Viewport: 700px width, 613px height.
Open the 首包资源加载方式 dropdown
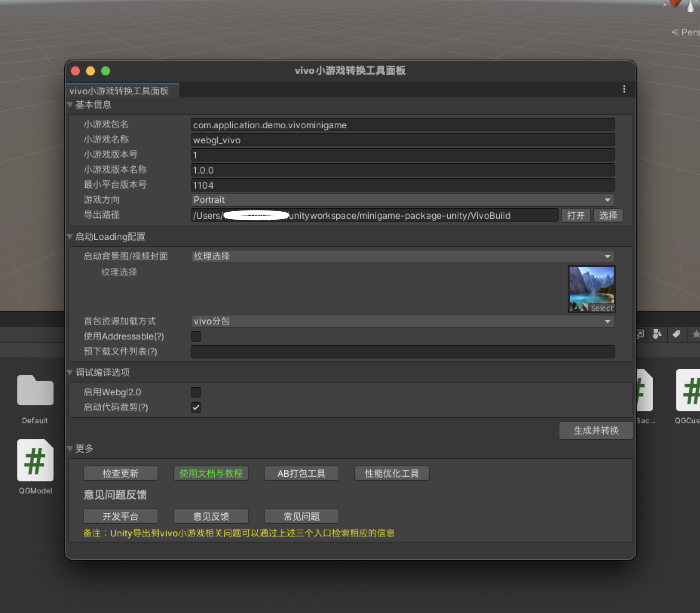click(403, 321)
